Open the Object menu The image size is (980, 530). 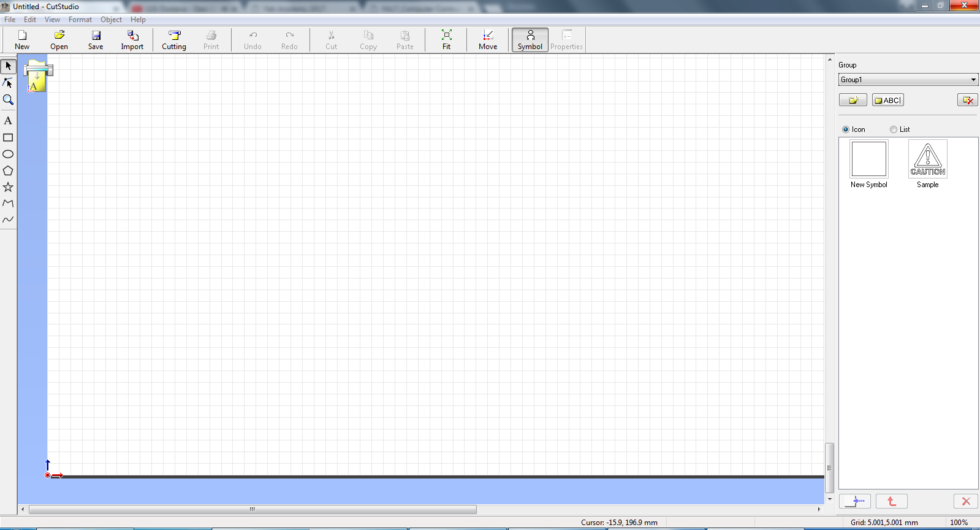pyautogui.click(x=111, y=20)
